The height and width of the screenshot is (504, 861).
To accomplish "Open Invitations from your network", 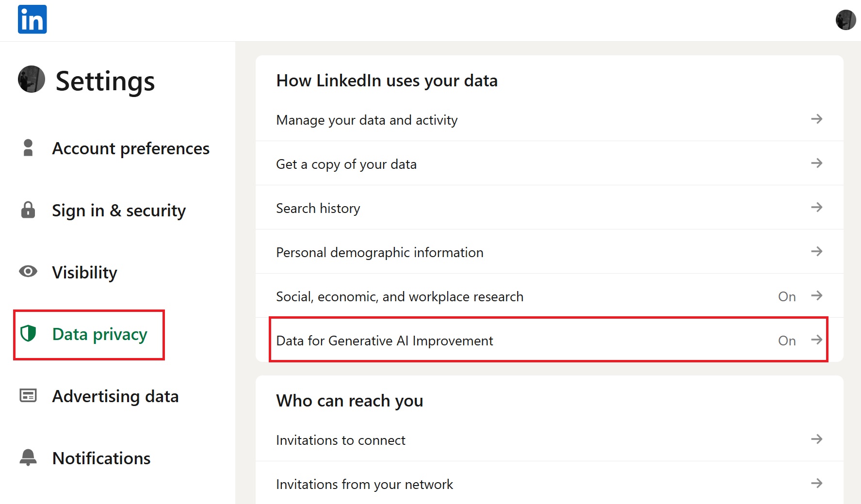I will (364, 484).
